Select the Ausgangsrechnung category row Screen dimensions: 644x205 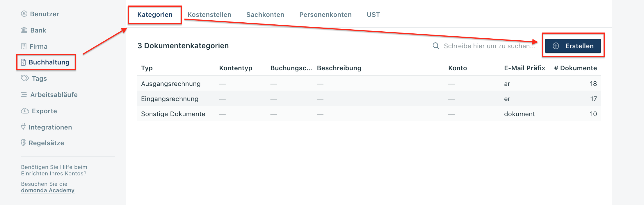click(x=170, y=84)
